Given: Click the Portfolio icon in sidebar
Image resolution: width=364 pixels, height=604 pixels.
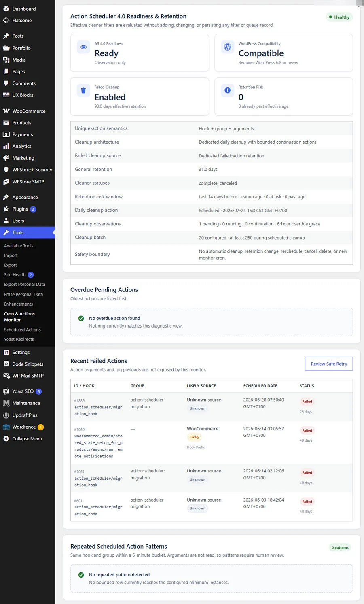Looking at the screenshot, I should pos(6,48).
